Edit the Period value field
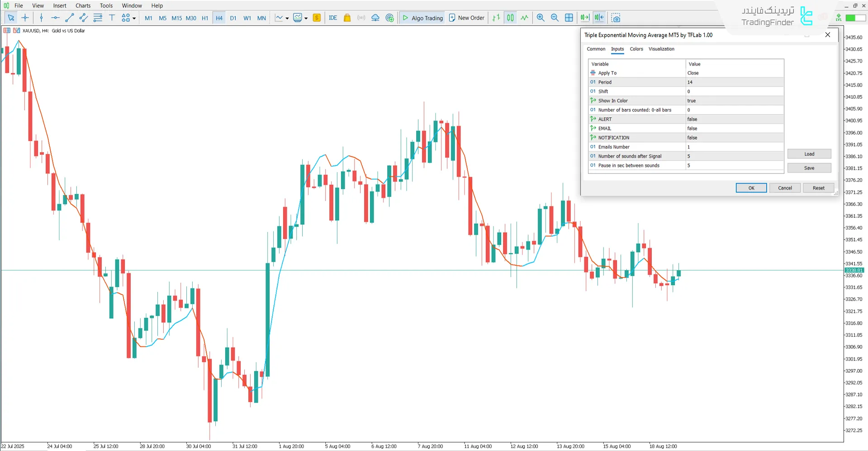Image resolution: width=868 pixels, height=451 pixels. pos(733,82)
